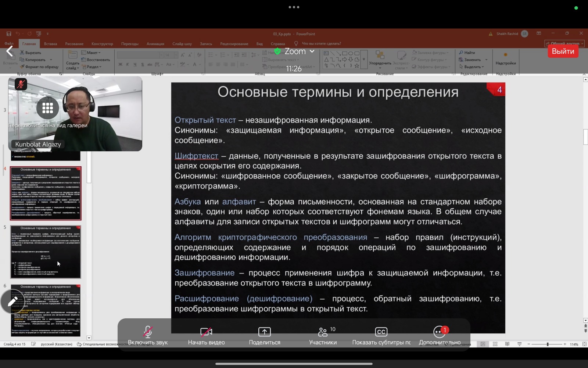
Task: Open the Вставка ribbon tab
Action: pyautogui.click(x=50, y=44)
